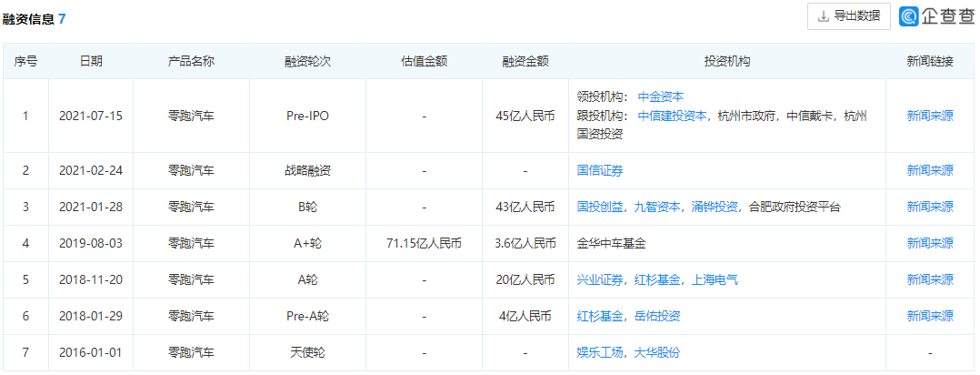Select date cell 2021-07-15

click(x=91, y=116)
